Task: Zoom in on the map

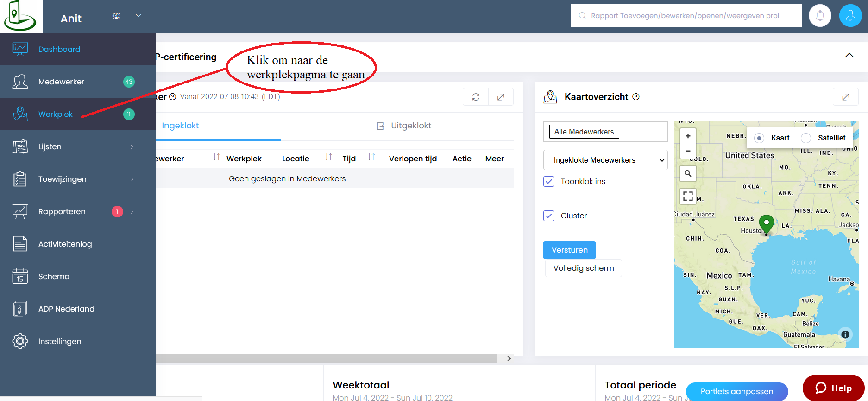Action: pyautogui.click(x=688, y=136)
